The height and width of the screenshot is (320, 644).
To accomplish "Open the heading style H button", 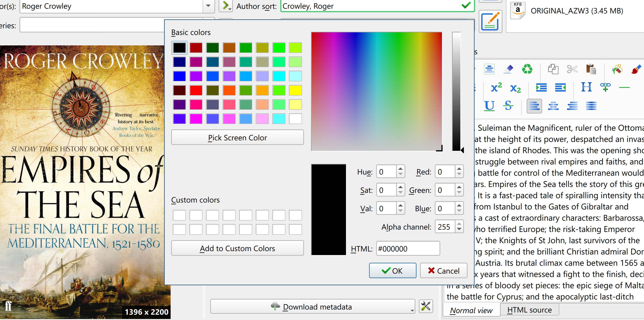I will point(586,87).
